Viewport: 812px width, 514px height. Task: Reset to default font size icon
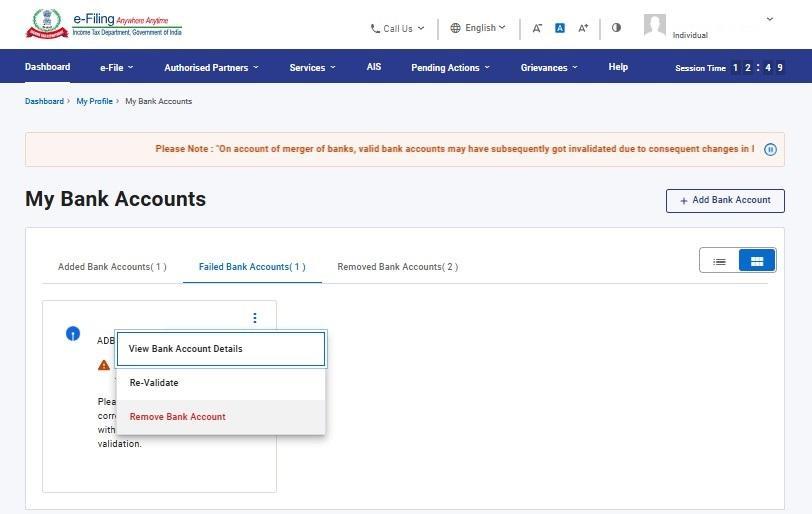tap(560, 28)
